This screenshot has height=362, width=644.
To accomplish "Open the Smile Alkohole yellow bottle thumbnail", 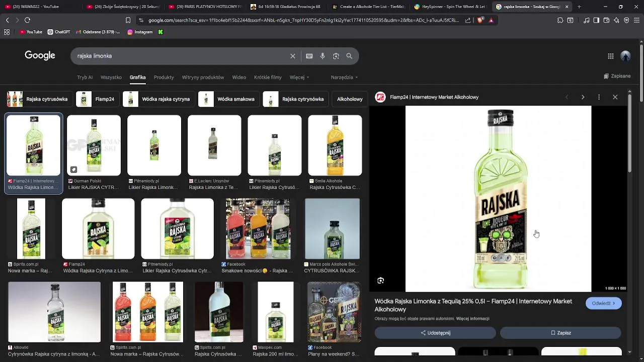I will [x=335, y=145].
